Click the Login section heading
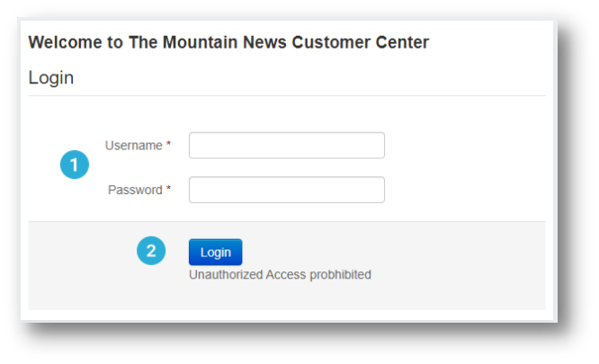The width and height of the screenshot is (599, 364). pyautogui.click(x=51, y=78)
